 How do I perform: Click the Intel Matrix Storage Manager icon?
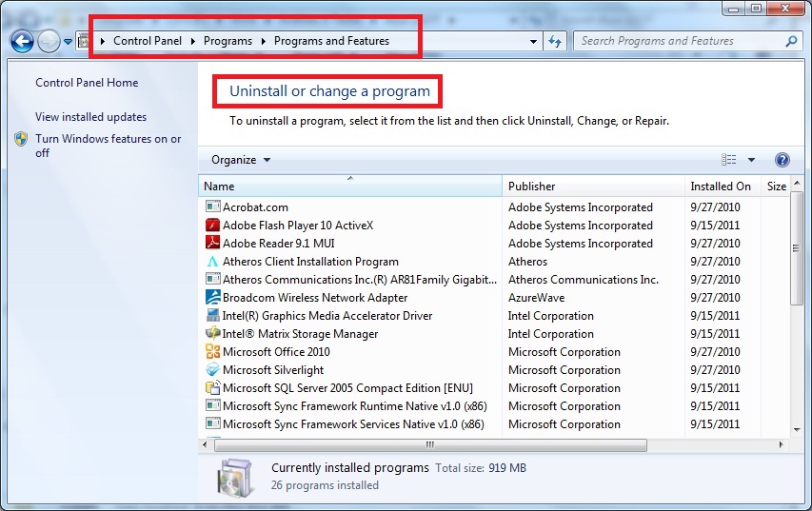213,333
